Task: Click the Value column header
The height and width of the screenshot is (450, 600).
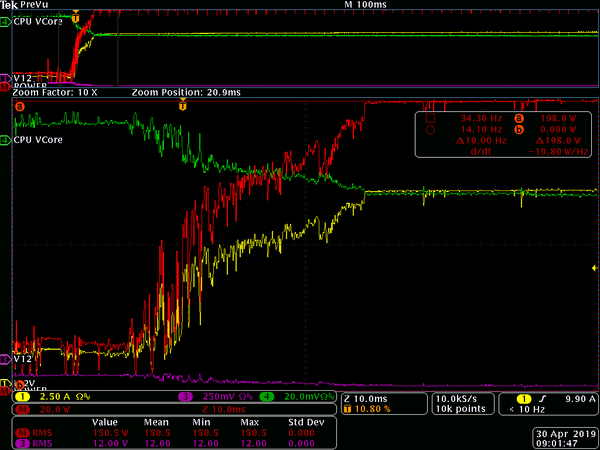Action: coord(104,422)
